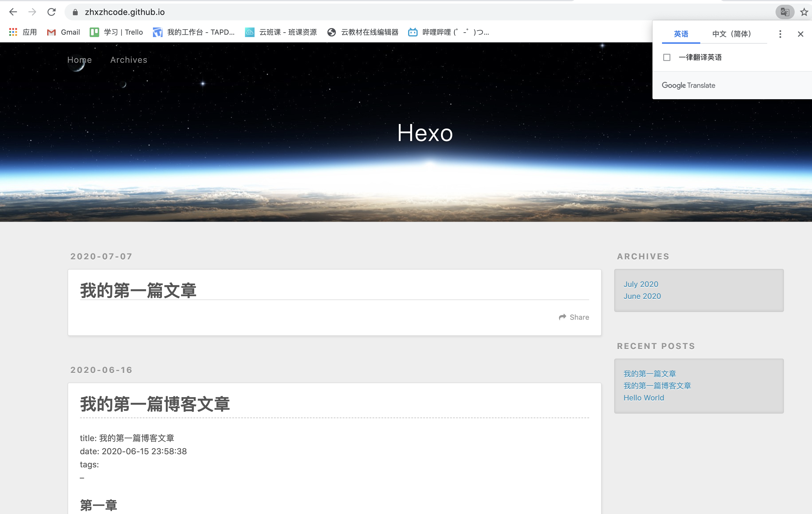Open the July 2020 archive link
812x514 pixels.
641,284
